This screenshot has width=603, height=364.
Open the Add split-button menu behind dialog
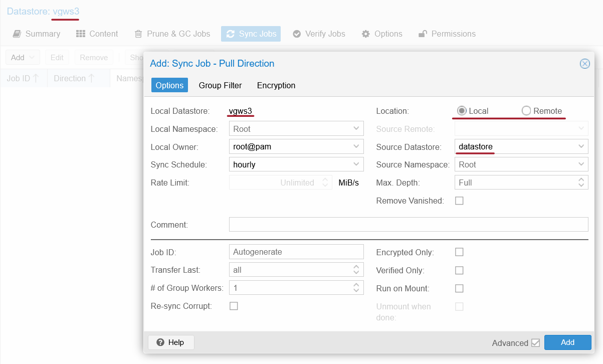[x=23, y=57]
